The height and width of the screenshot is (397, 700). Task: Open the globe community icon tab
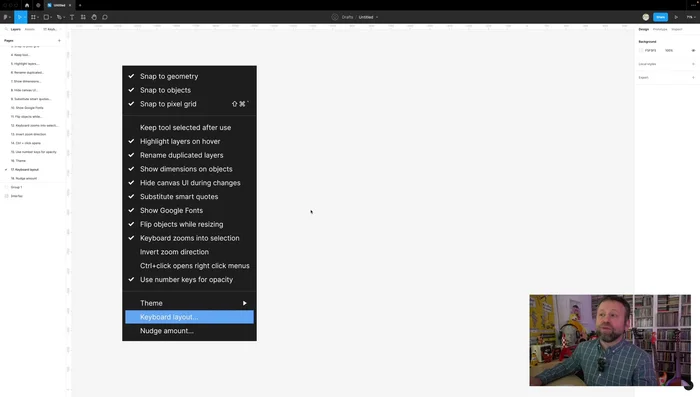click(x=38, y=5)
